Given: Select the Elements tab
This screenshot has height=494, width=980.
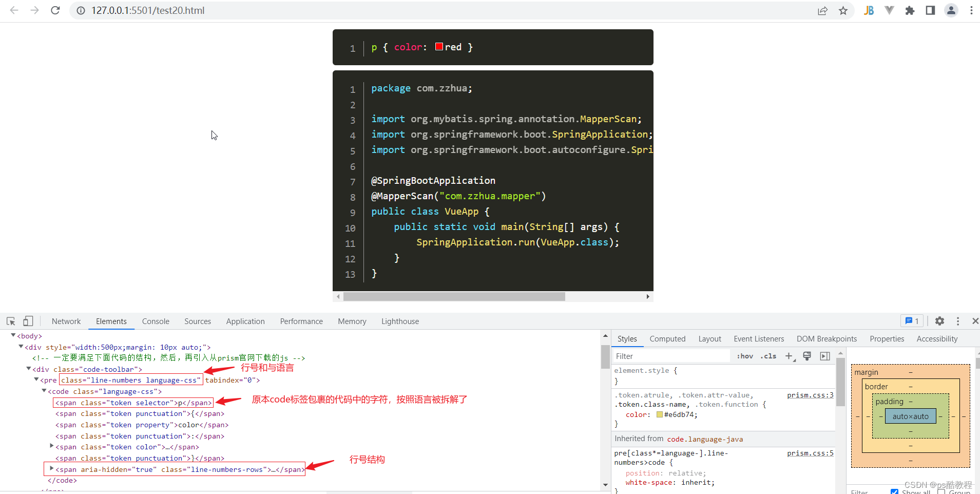Looking at the screenshot, I should (111, 321).
